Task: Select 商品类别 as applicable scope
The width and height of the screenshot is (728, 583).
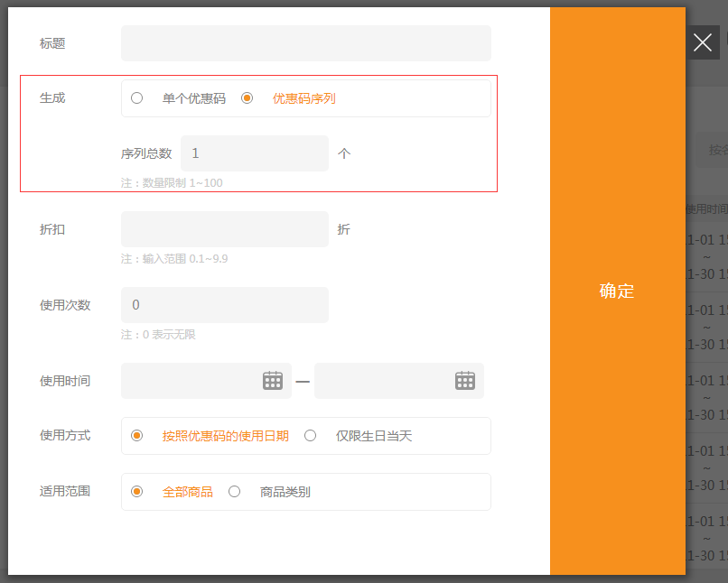Action: (235, 492)
